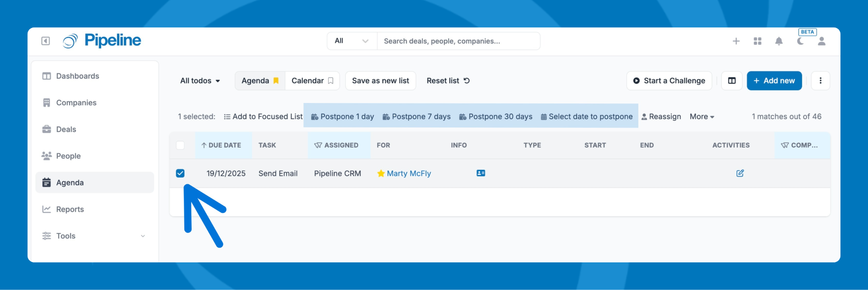Open the All todos dropdown
Image resolution: width=868 pixels, height=290 pixels.
coord(200,80)
